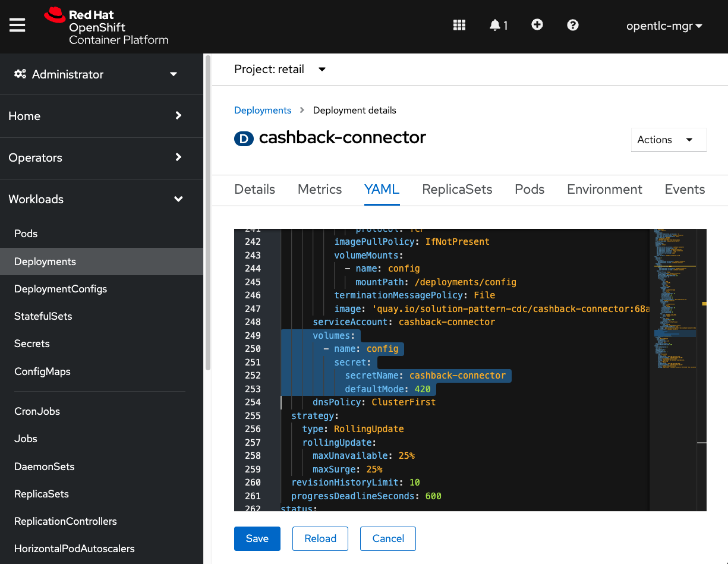
Task: Select Deployments in the sidebar
Action: [102, 261]
